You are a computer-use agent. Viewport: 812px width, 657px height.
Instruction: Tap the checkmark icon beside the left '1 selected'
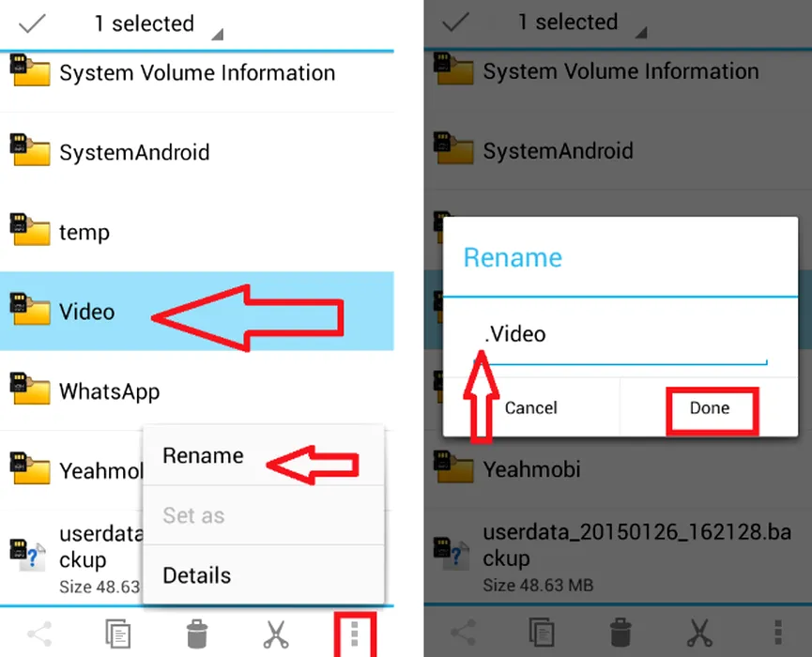tap(33, 23)
